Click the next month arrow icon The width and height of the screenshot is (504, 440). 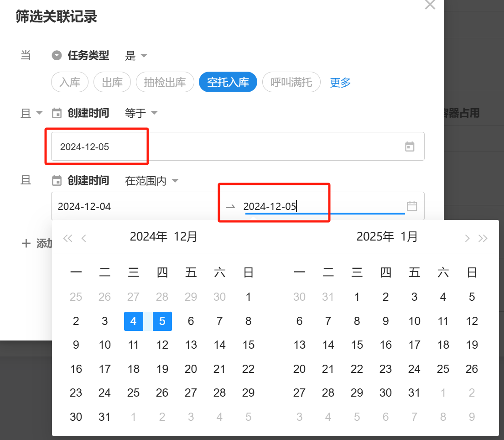pyautogui.click(x=467, y=238)
